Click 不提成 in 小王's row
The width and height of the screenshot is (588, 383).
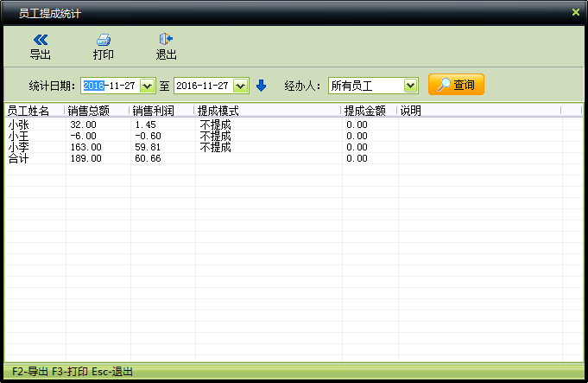point(215,136)
